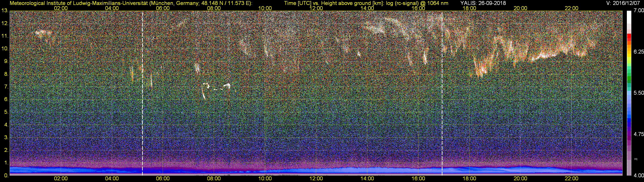Click the 4.75 colorbar scale label
644x182 pixels.
click(638, 134)
